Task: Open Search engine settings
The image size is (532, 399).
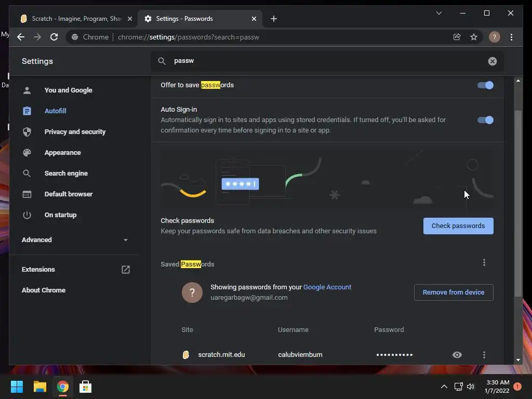Action: tap(66, 174)
